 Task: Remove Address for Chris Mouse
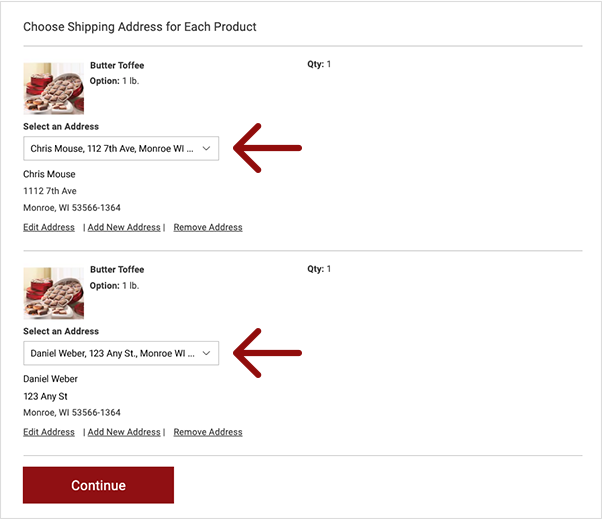coord(208,227)
